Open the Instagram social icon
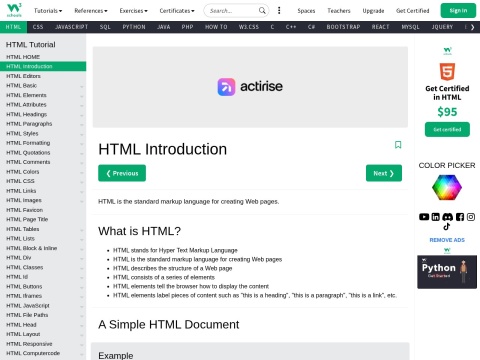Screen dimensions: 480x360 coord(471,217)
